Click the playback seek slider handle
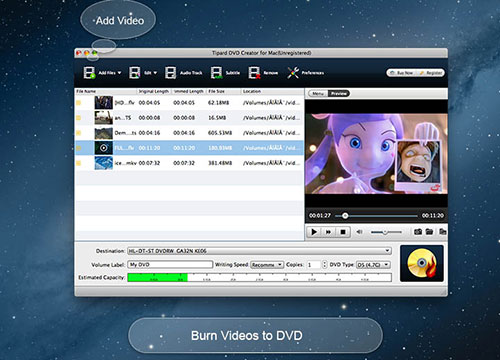The height and width of the screenshot is (360, 500). pos(345,216)
